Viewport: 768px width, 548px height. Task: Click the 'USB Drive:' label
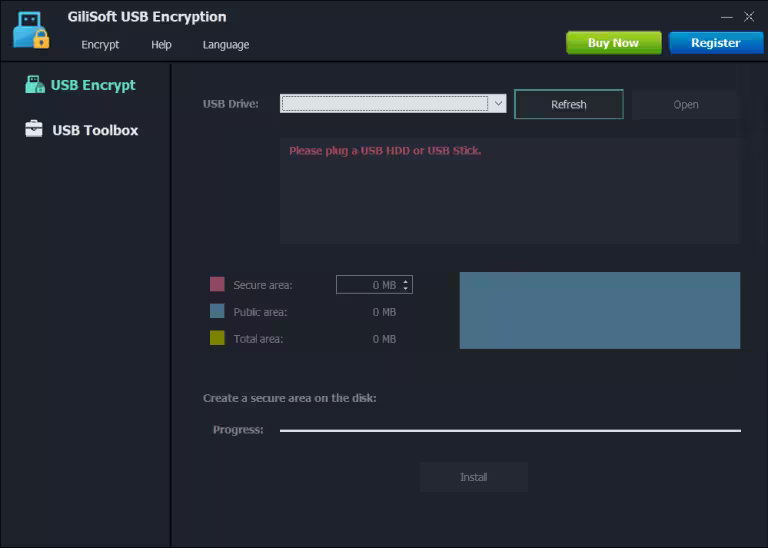[231, 104]
